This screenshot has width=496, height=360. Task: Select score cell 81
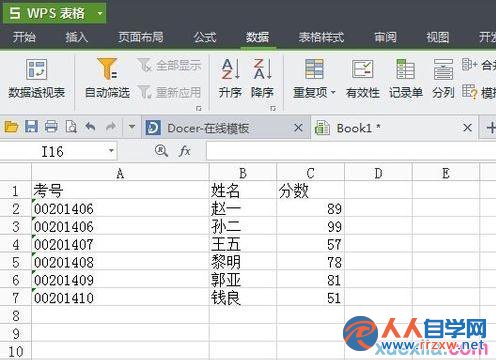point(310,280)
